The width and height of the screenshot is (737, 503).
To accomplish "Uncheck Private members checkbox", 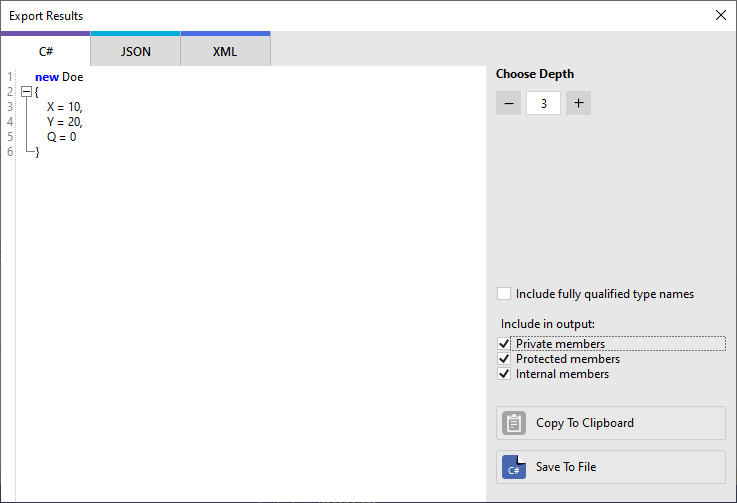I will click(504, 344).
